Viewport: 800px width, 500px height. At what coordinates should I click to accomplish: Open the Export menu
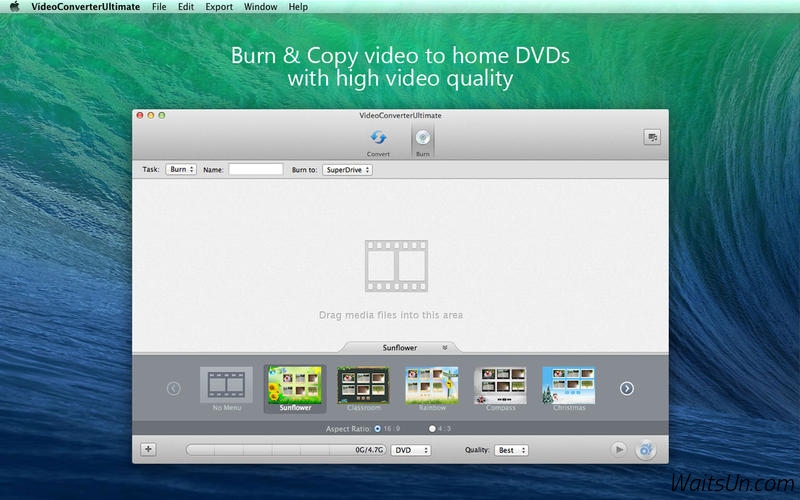[219, 7]
